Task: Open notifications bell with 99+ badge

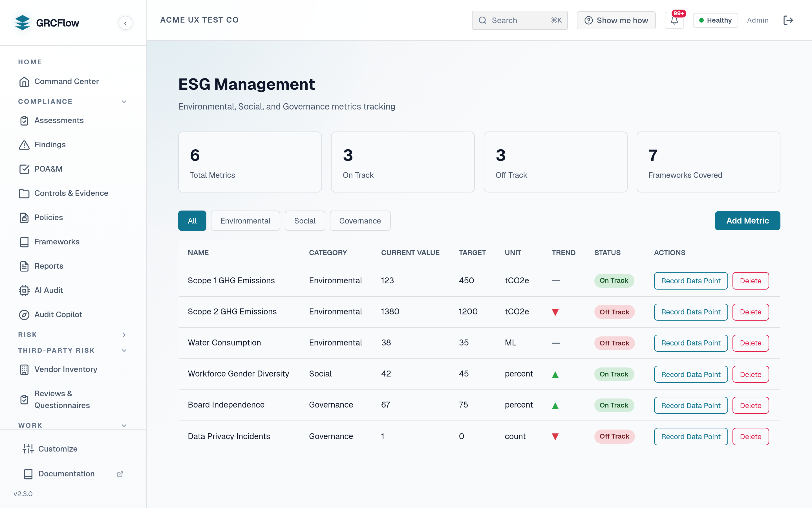Action: click(674, 20)
